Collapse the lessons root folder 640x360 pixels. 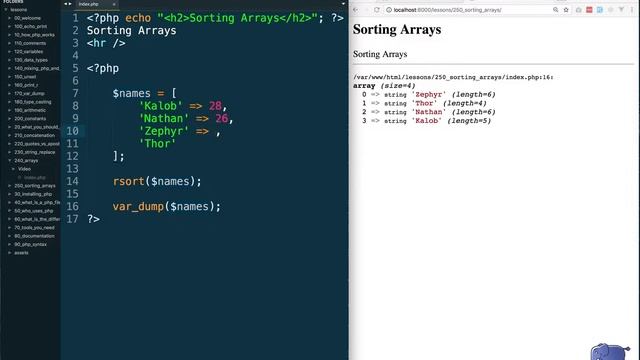coord(6,9)
